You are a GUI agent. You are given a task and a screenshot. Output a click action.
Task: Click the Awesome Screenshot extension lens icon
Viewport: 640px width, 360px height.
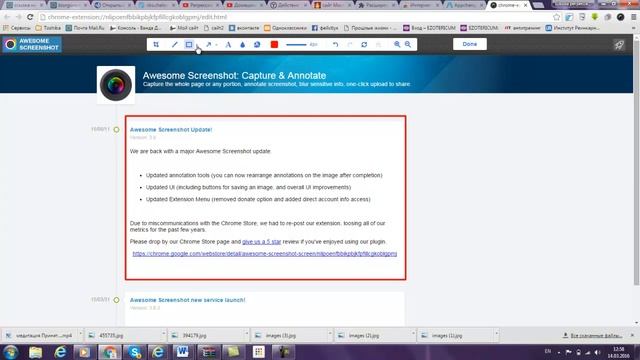coord(620,17)
